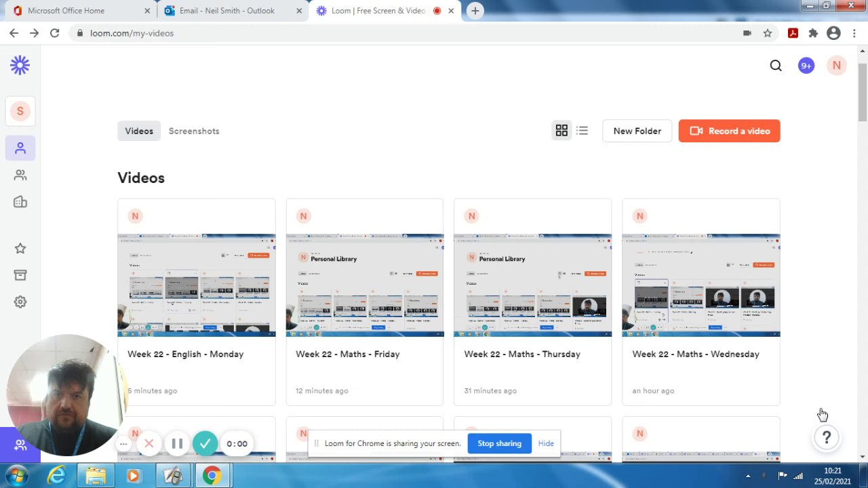Open the recording controls more options dots
This screenshot has width=868, height=488.
(x=123, y=444)
